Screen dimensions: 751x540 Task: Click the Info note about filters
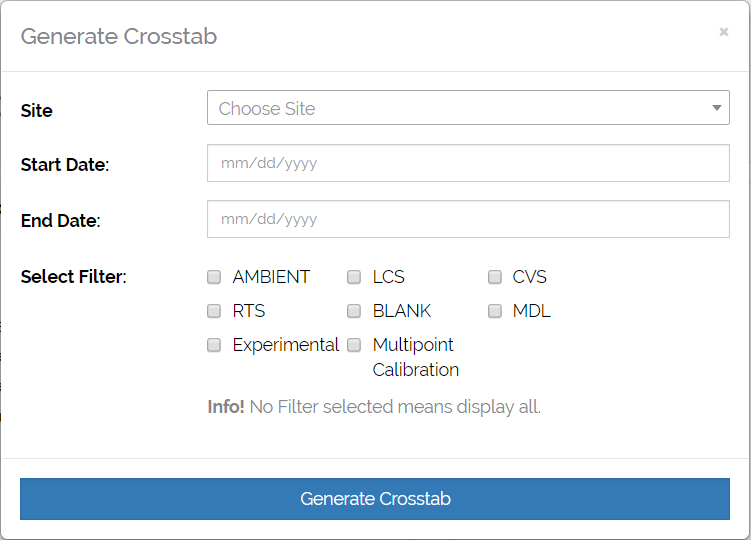[374, 407]
